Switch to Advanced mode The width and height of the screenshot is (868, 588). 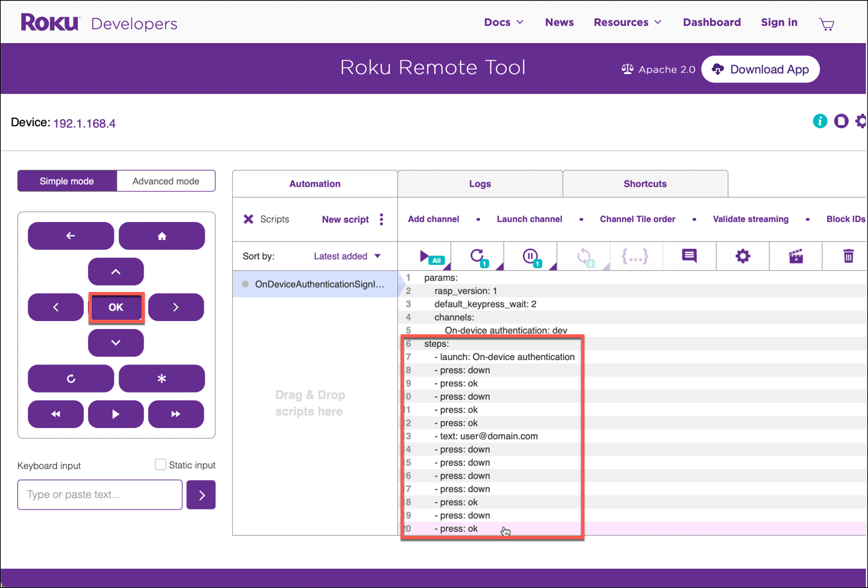click(165, 180)
